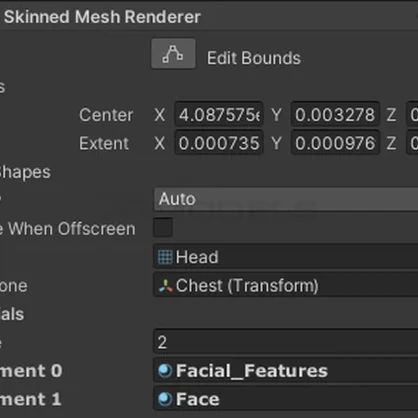Click the transform icon beside Chest
The height and width of the screenshot is (418, 418).
(165, 286)
